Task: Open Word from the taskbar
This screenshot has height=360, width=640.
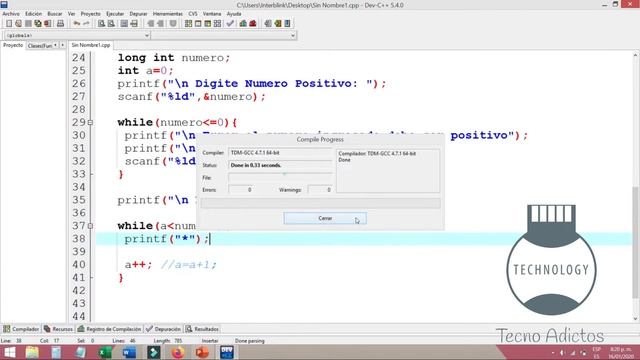Action: (129, 352)
